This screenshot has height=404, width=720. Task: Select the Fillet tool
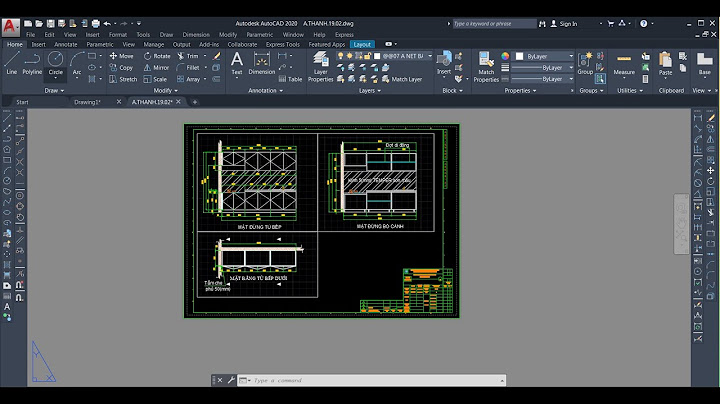pyautogui.click(x=188, y=67)
